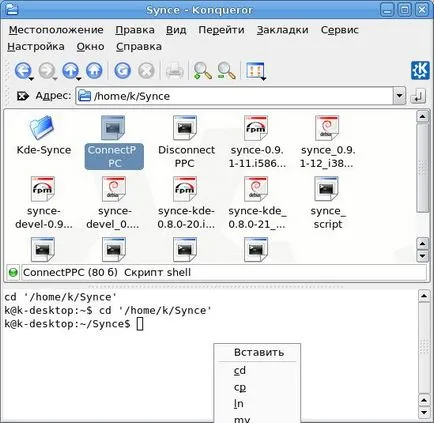Click the Print toolbar icon

(175, 71)
